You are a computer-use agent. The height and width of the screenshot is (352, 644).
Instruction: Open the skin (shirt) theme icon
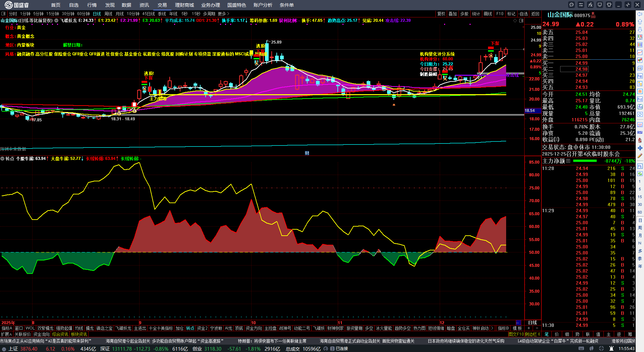pos(609,5)
